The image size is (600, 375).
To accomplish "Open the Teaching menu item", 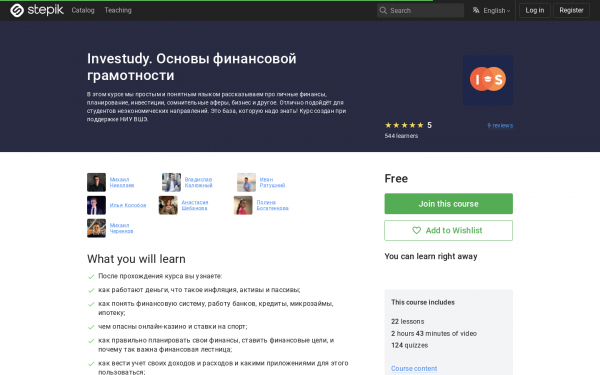I will click(x=118, y=10).
